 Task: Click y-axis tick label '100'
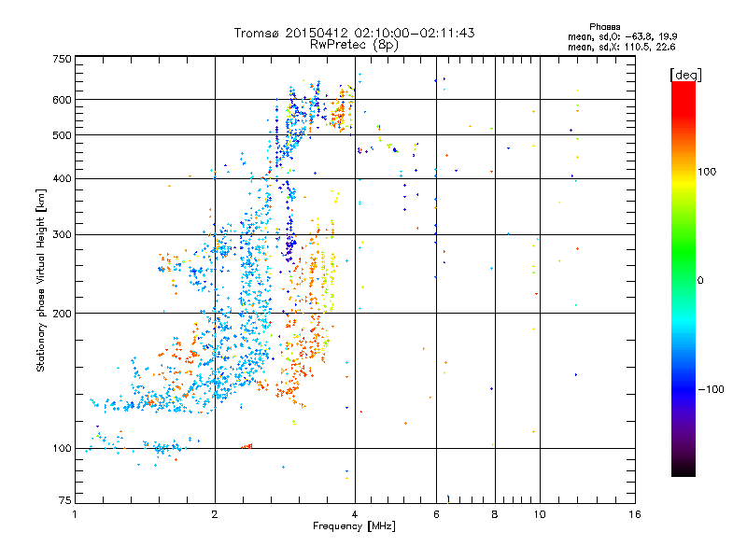[x=62, y=448]
